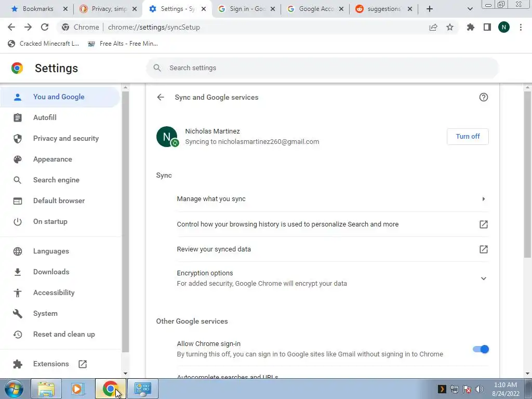Open the Extensions puzzle icon in toolbar

tap(471, 27)
